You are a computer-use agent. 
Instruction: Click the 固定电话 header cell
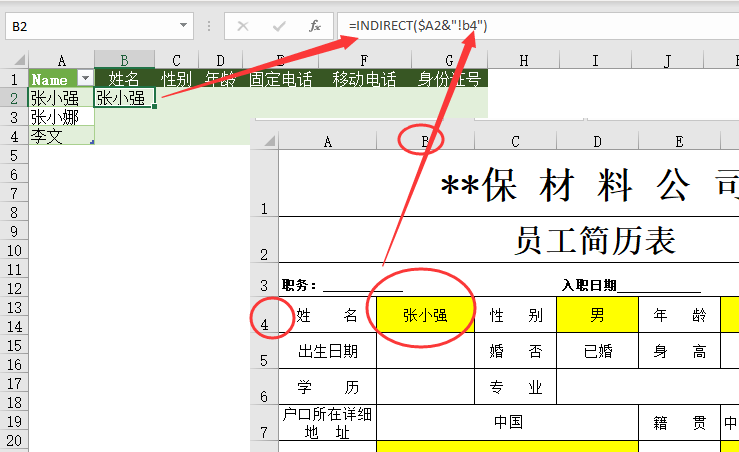pyautogui.click(x=280, y=79)
